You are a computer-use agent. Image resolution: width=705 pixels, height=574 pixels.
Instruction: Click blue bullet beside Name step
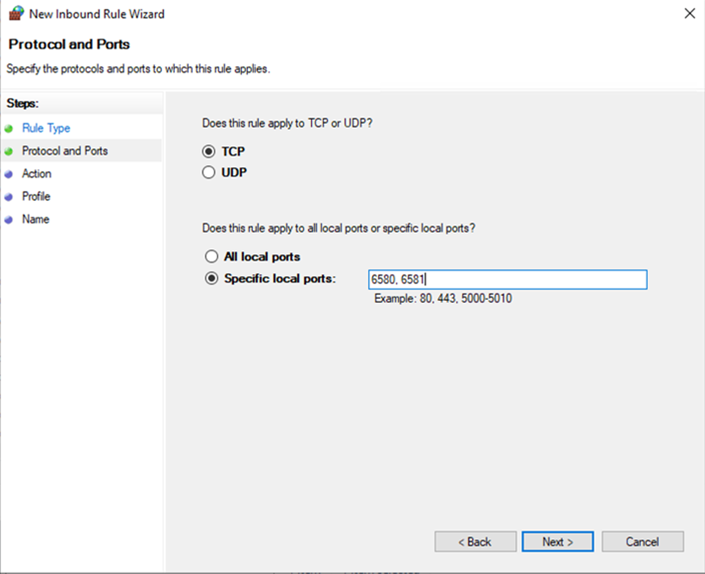pyautogui.click(x=9, y=220)
